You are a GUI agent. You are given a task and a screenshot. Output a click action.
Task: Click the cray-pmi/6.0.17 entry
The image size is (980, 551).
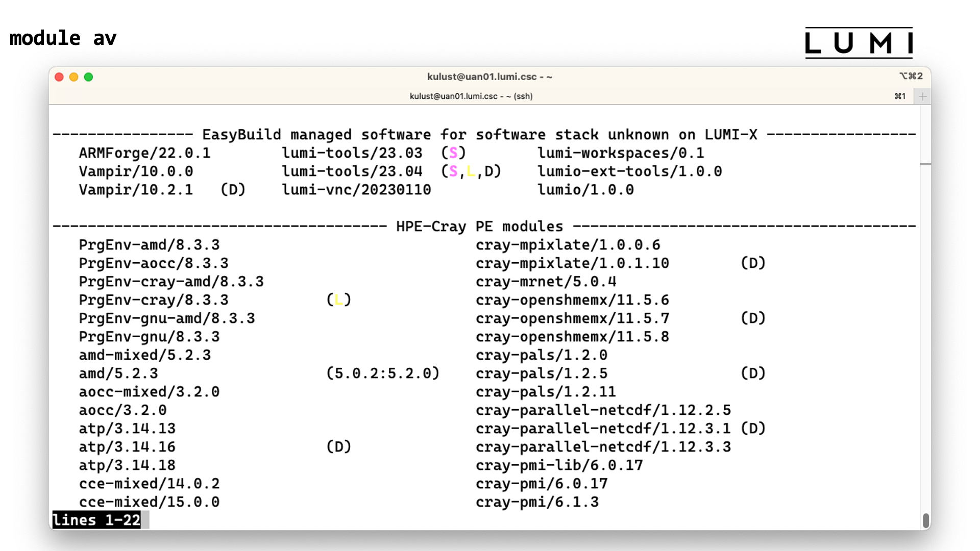(x=542, y=484)
